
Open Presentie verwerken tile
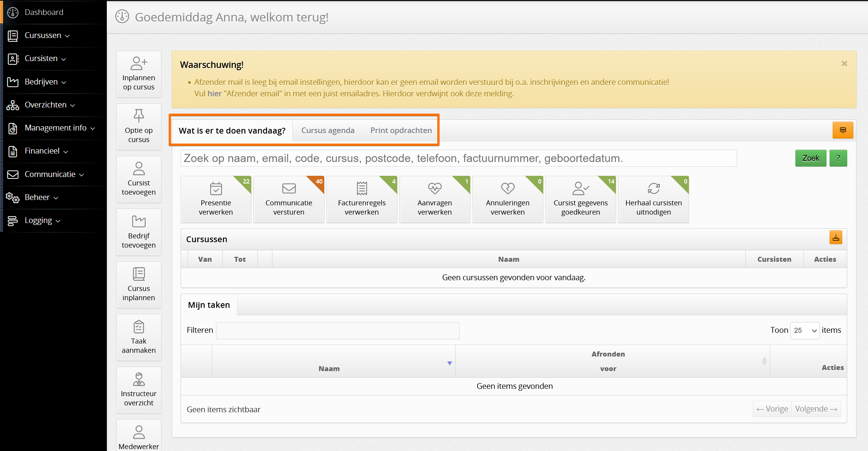point(216,199)
